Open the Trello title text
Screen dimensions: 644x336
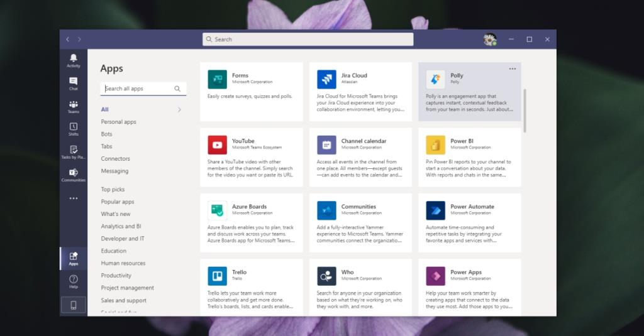[x=240, y=273]
